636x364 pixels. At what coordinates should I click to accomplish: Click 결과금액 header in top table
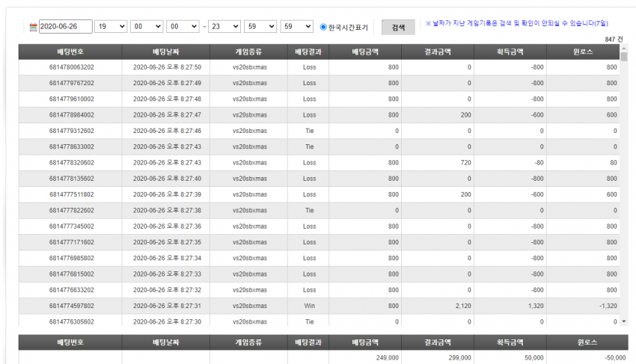point(438,52)
